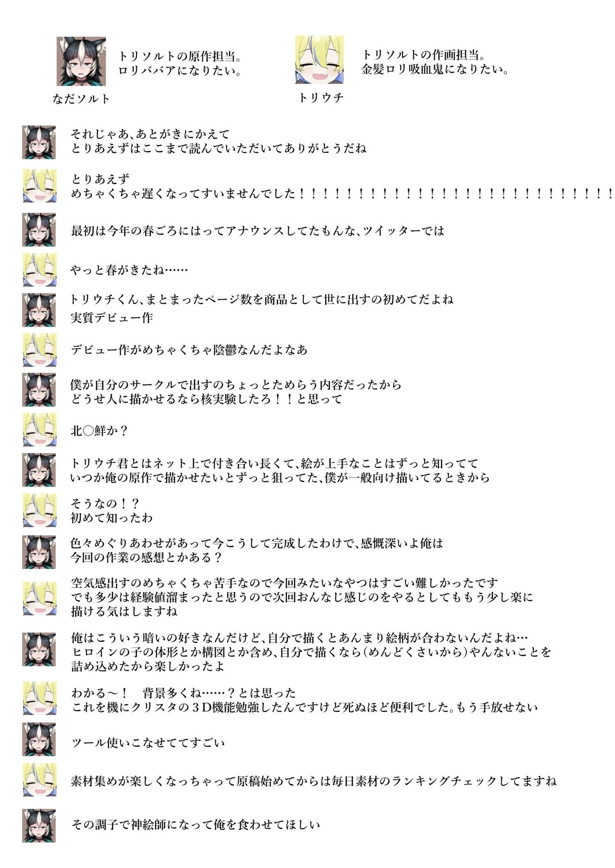The image size is (615, 868).
Task: Click the line 今回の作業の感想とかある？
Action: [x=147, y=557]
